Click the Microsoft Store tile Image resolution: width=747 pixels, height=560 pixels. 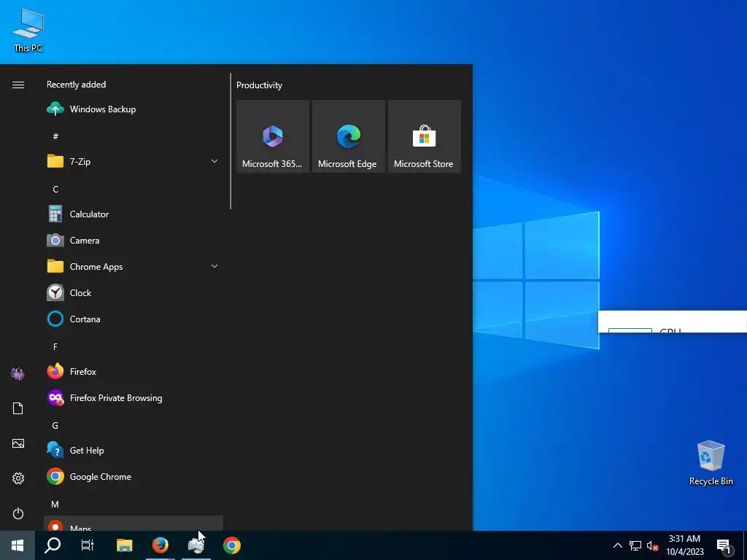tap(425, 136)
